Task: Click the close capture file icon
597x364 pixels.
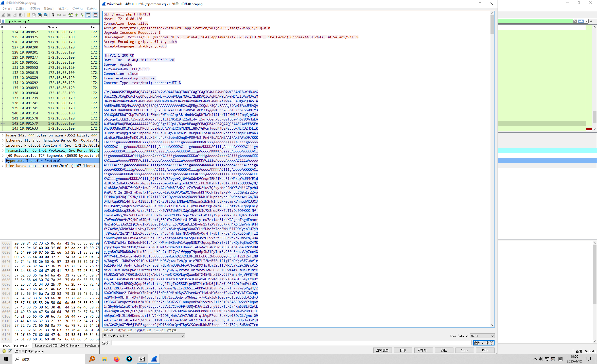Action: [x=40, y=15]
